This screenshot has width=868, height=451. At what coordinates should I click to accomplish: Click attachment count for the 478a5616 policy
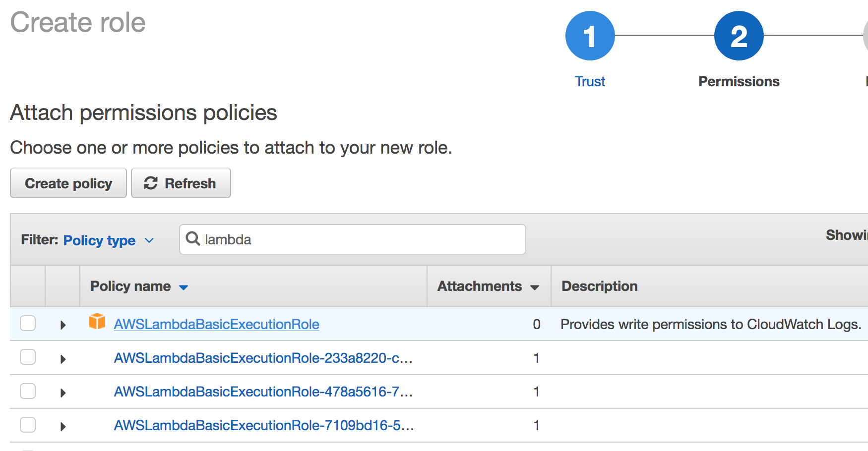pos(536,392)
